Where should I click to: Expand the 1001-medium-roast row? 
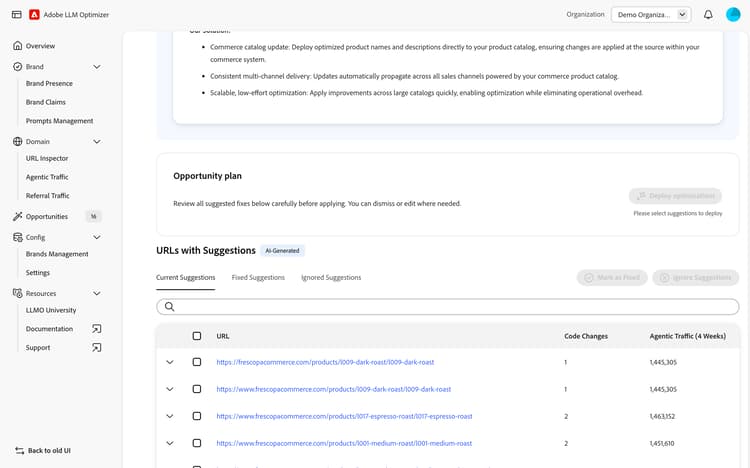170,443
